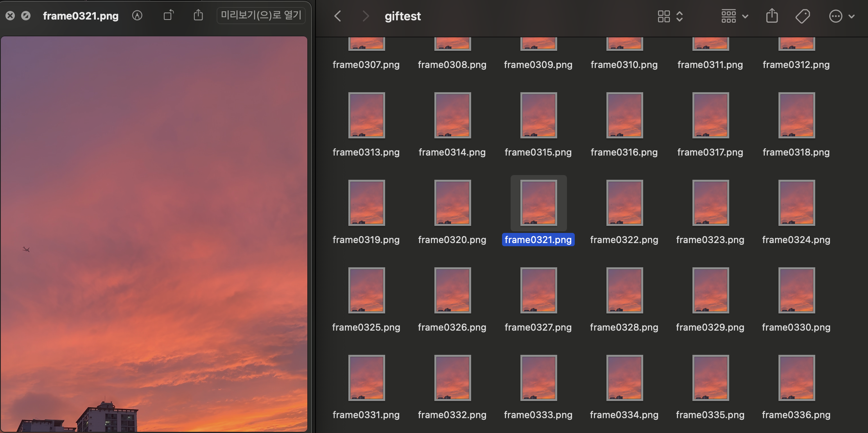
Task: Close the Quick Look preview window
Action: point(10,16)
